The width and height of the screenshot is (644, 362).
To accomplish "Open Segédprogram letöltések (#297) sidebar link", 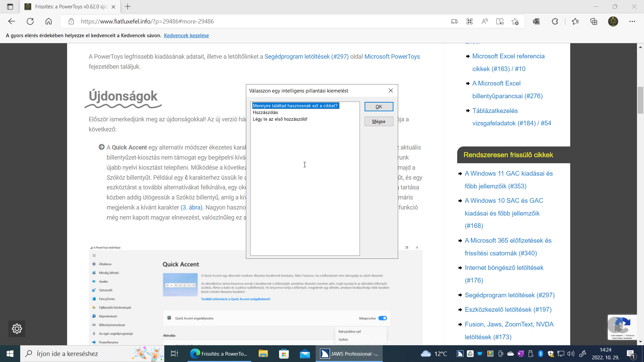I will click(509, 295).
